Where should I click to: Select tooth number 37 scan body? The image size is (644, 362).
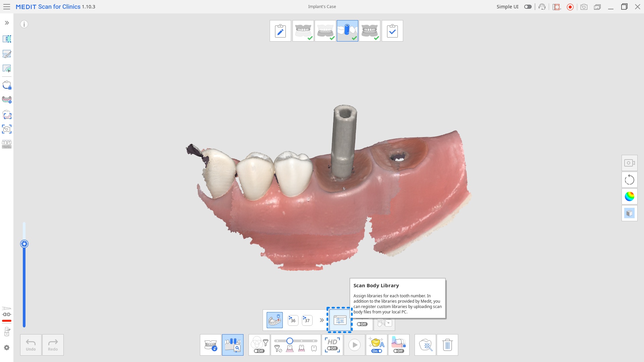[x=307, y=320]
